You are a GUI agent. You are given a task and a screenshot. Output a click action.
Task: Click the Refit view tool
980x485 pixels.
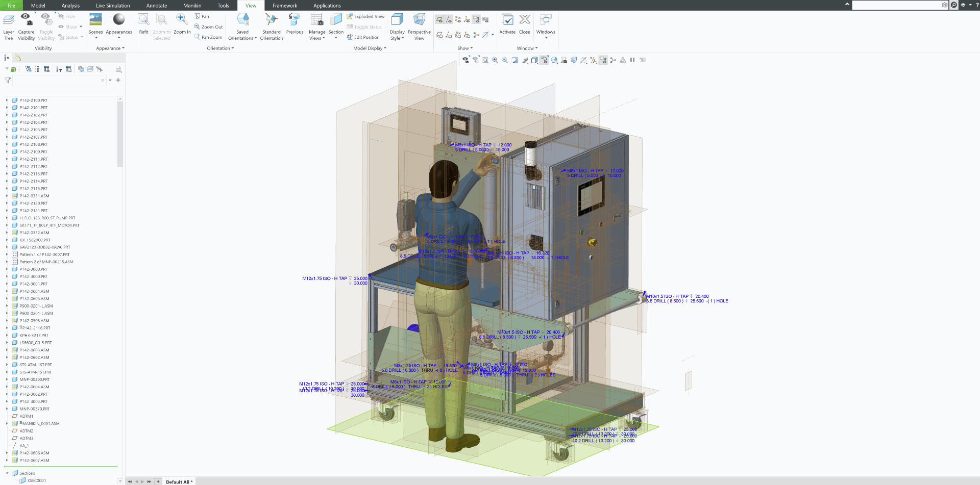(x=143, y=24)
